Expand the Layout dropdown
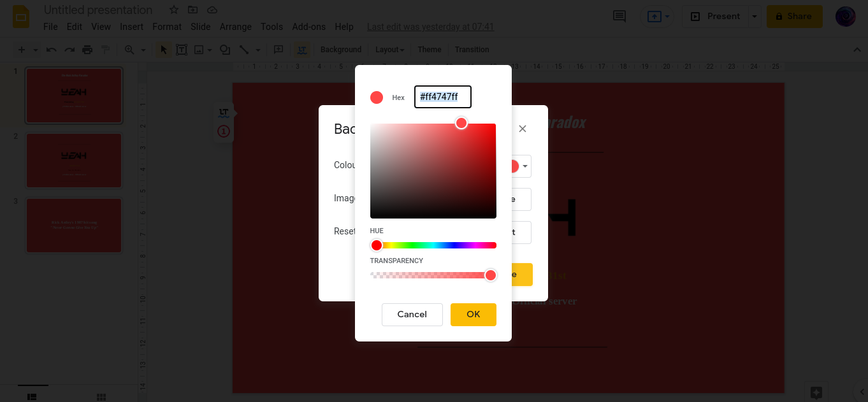The height and width of the screenshot is (402, 868). 389,50
